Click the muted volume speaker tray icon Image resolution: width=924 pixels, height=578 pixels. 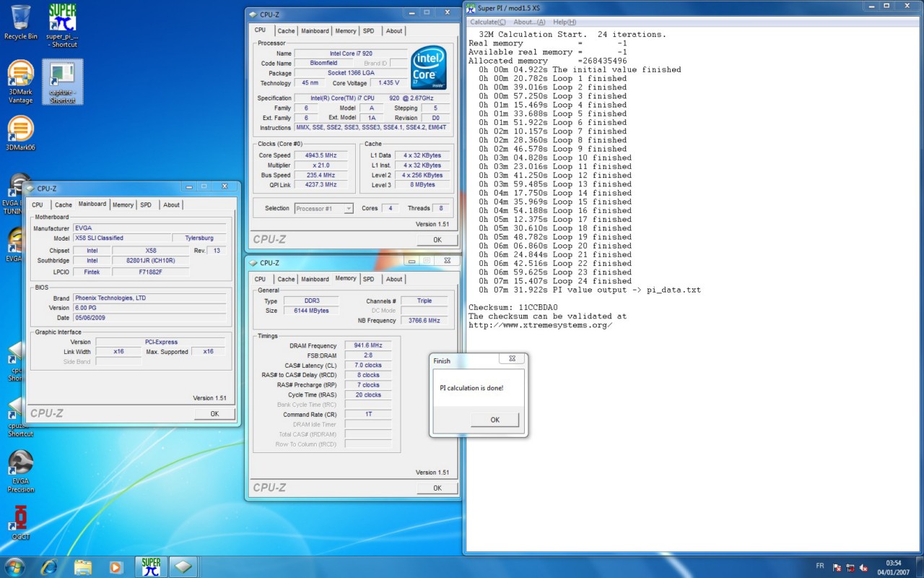[864, 568]
